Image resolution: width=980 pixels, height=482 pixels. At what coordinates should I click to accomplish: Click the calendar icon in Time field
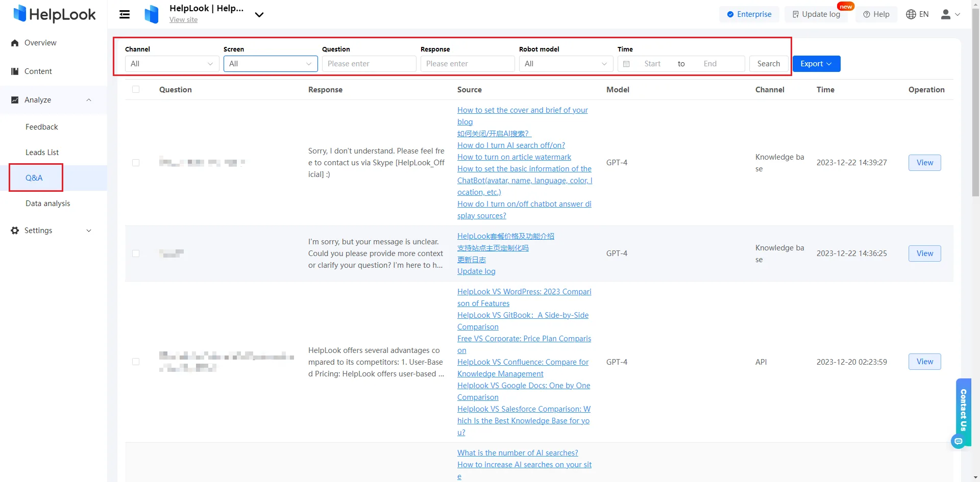tap(626, 64)
